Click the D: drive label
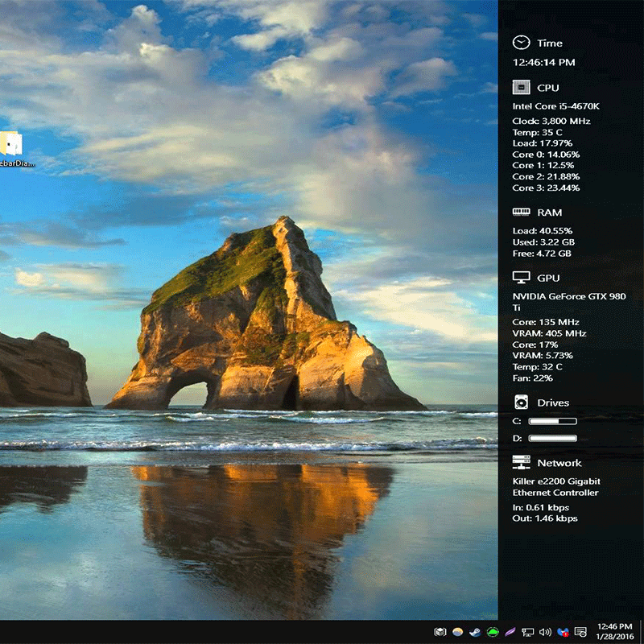Screen dimensions: 644x644 [517, 438]
